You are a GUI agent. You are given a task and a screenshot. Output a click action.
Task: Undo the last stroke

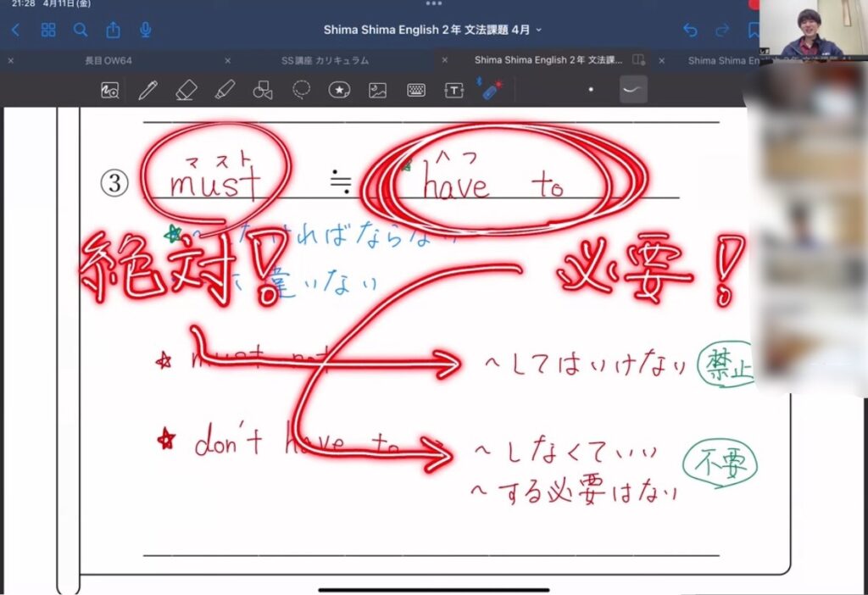(x=690, y=31)
